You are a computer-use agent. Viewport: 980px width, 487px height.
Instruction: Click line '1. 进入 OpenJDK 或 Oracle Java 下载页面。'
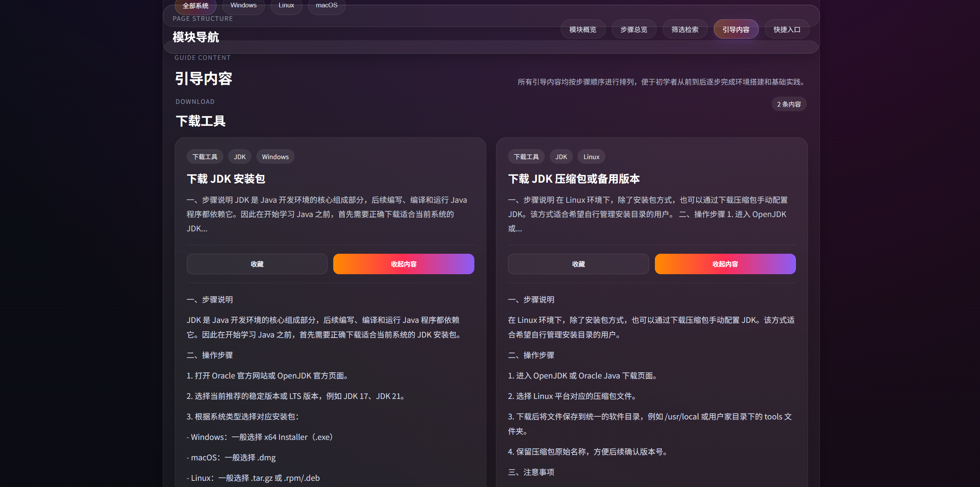(584, 376)
